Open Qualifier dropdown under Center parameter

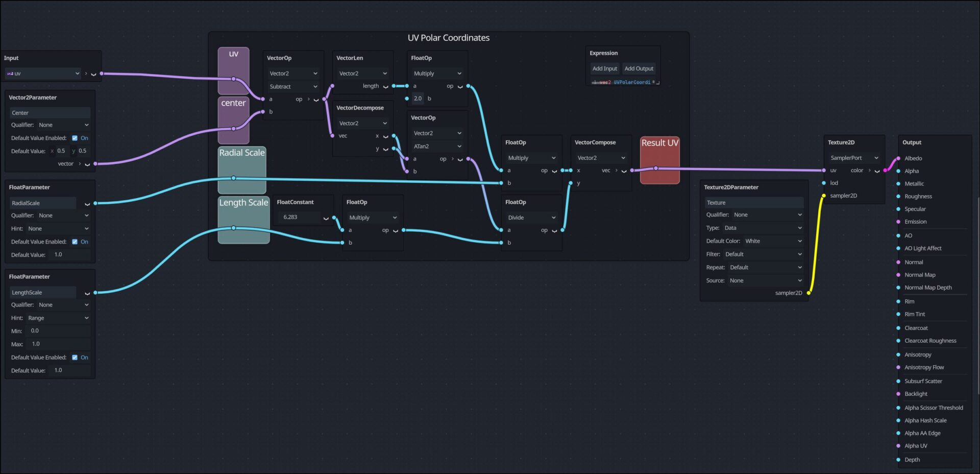[63, 125]
